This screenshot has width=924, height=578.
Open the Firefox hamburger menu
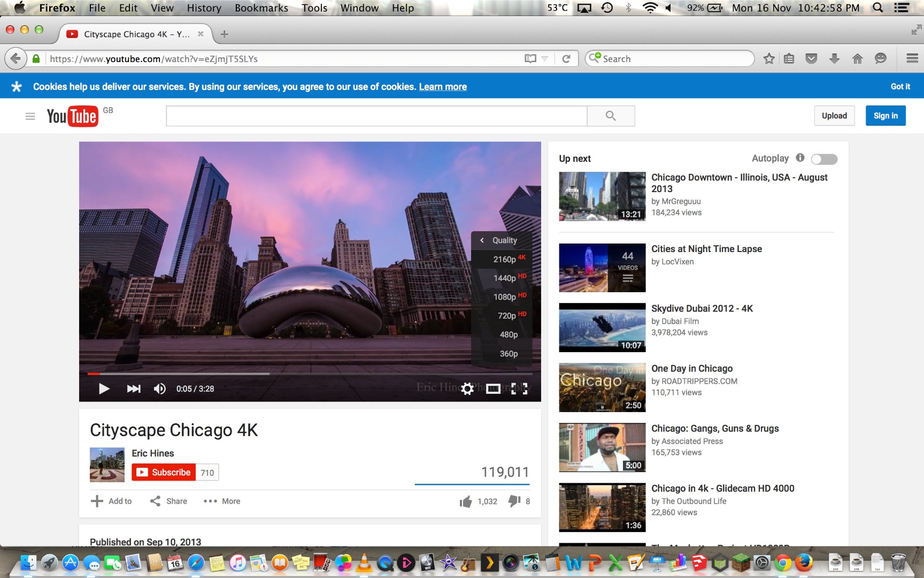[912, 58]
